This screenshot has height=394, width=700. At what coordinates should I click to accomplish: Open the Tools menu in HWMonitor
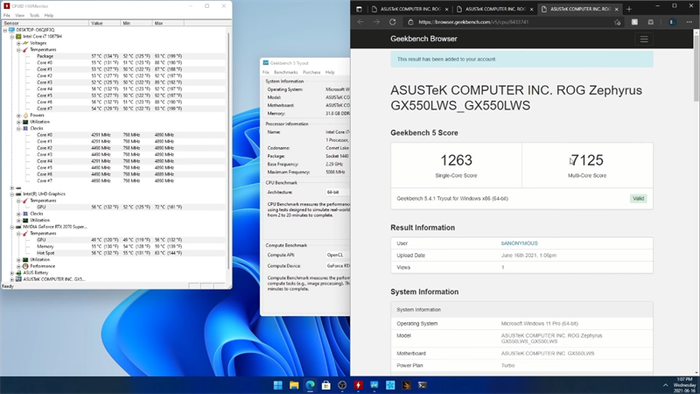(34, 15)
